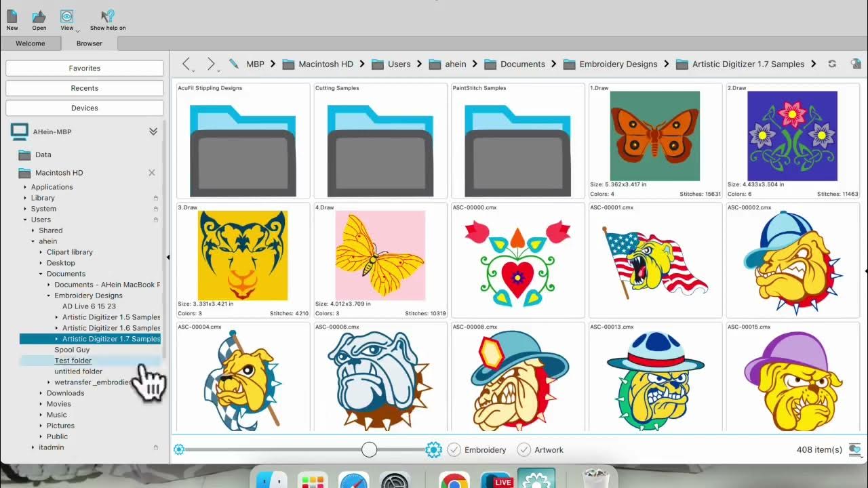Open the Trash in the dock
868x488 pixels.
coord(596,479)
